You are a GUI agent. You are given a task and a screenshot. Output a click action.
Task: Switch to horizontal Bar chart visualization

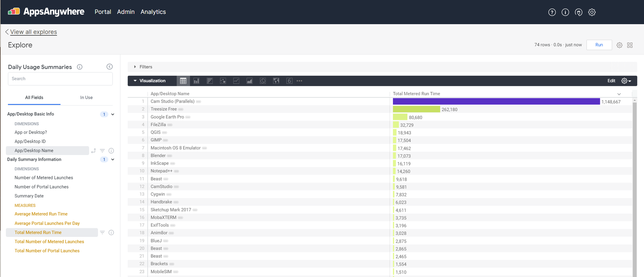(x=210, y=81)
